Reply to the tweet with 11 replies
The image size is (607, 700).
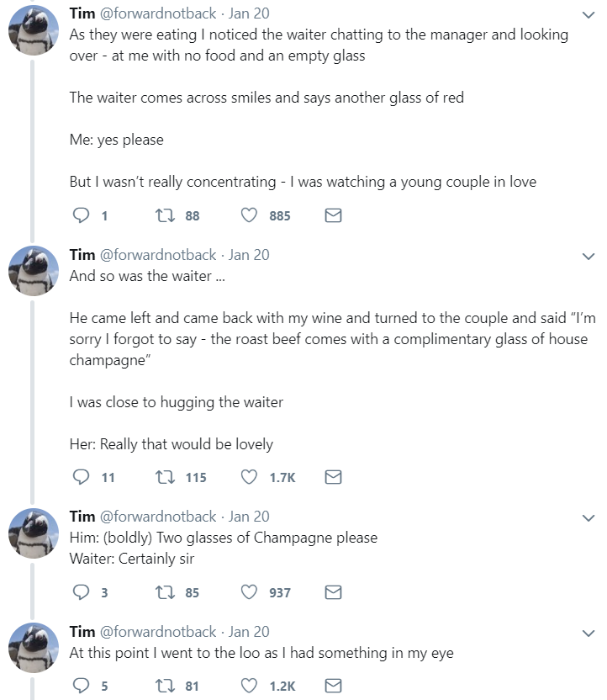pos(82,477)
